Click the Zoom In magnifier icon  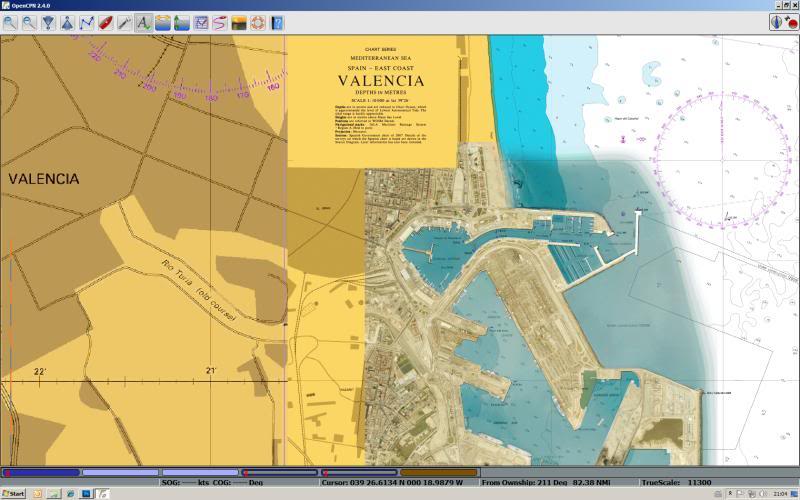coord(10,22)
